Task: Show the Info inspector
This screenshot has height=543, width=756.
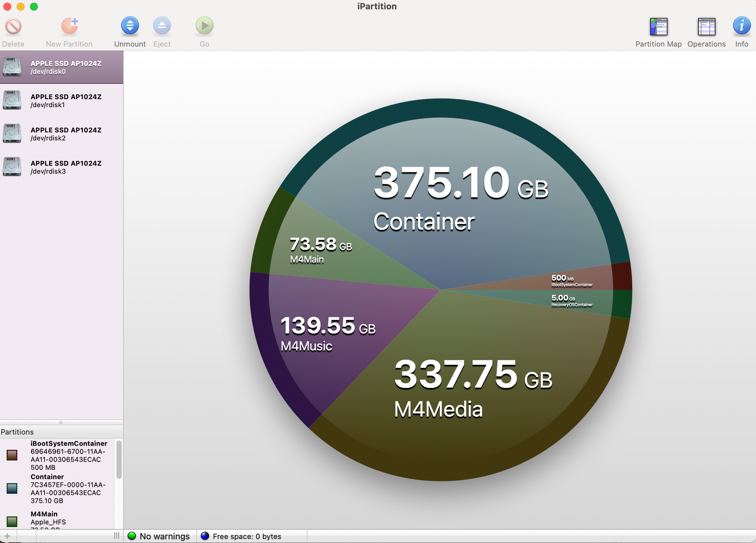Action: (x=741, y=26)
